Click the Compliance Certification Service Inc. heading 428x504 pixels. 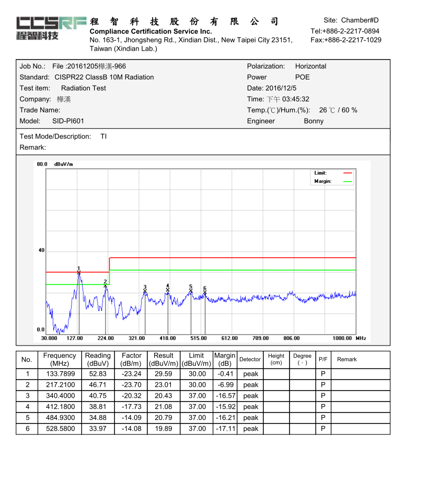(x=151, y=31)
